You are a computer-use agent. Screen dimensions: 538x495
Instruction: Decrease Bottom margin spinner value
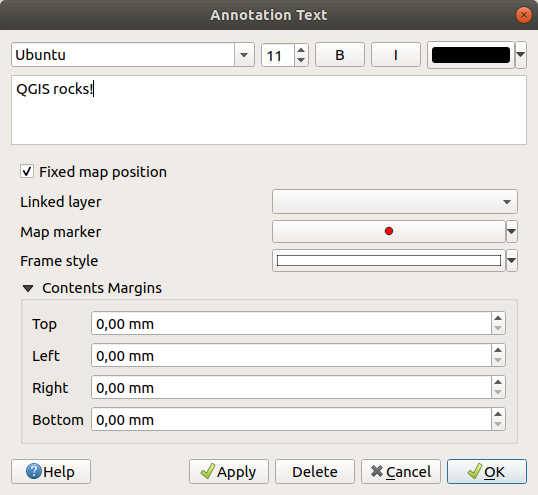click(498, 425)
